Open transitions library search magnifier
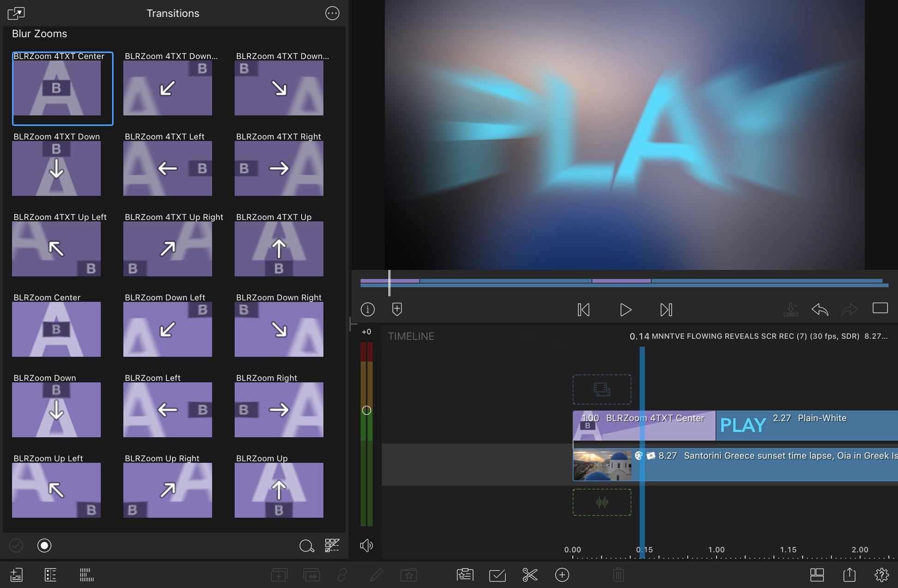The height and width of the screenshot is (588, 898). (306, 546)
